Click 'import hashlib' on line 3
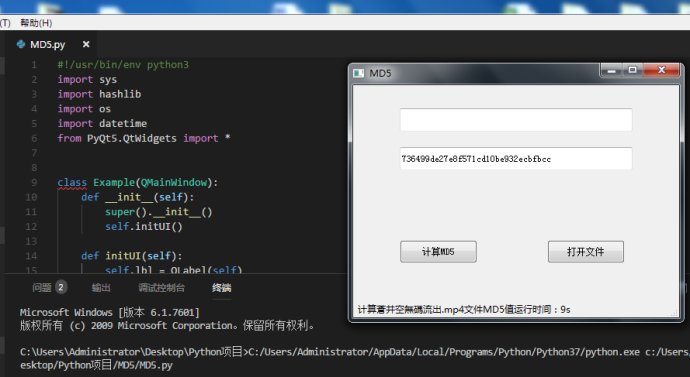The height and width of the screenshot is (377, 690). click(x=99, y=94)
